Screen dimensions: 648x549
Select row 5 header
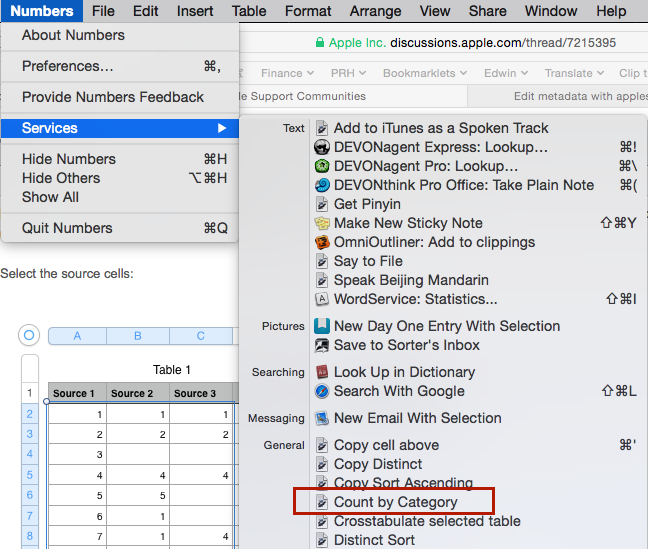[x=30, y=475]
